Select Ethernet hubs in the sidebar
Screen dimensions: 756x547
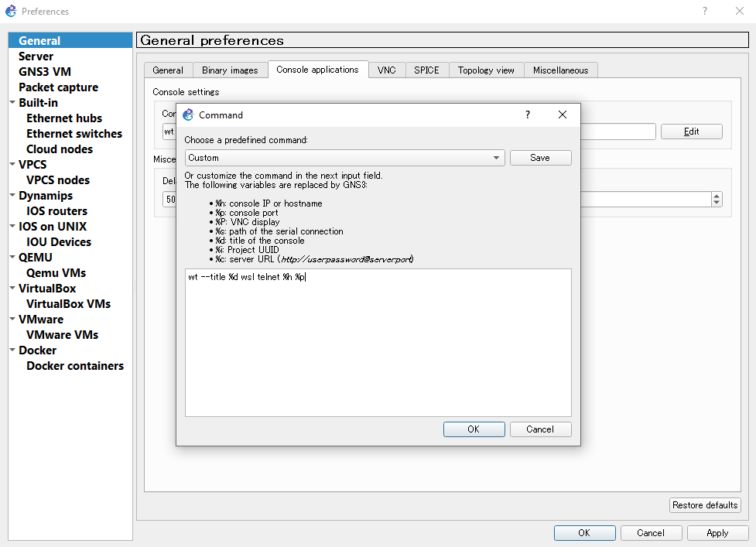pyautogui.click(x=64, y=118)
